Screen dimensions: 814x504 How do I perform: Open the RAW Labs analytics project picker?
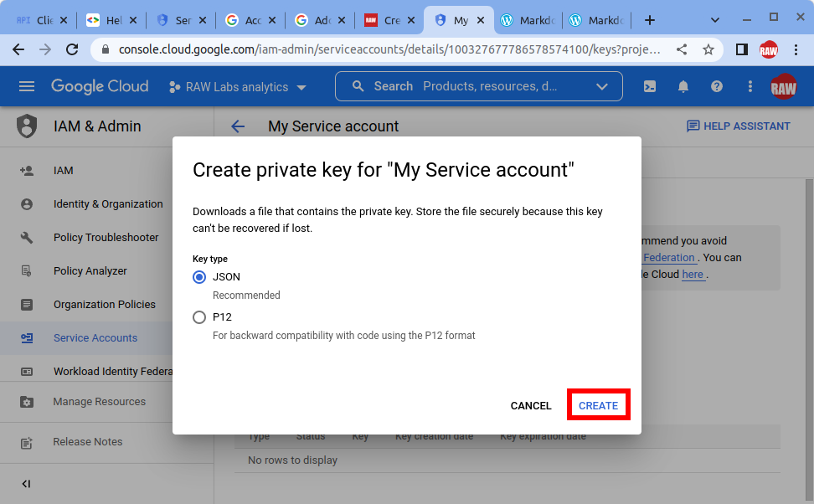point(238,87)
